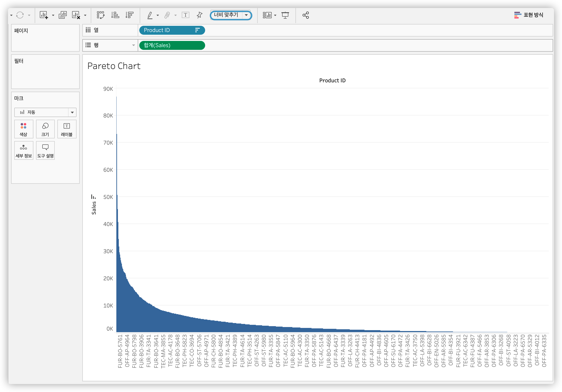Image resolution: width=562 pixels, height=392 pixels.
Task: Click the share icon
Action: pos(305,15)
